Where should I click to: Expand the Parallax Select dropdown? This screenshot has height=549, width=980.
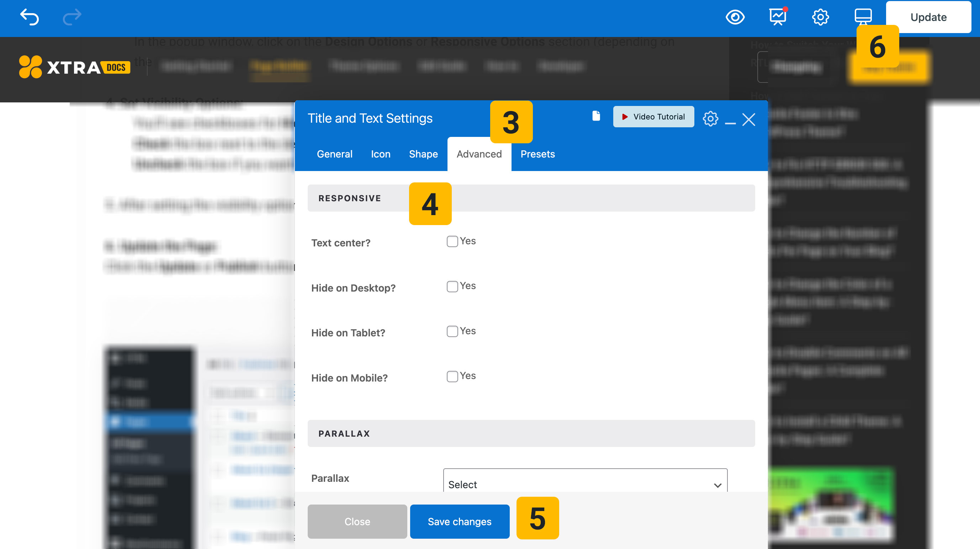tap(585, 484)
